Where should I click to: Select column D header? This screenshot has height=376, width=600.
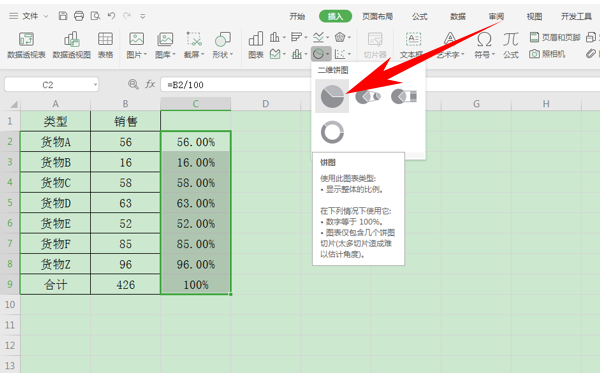click(266, 104)
